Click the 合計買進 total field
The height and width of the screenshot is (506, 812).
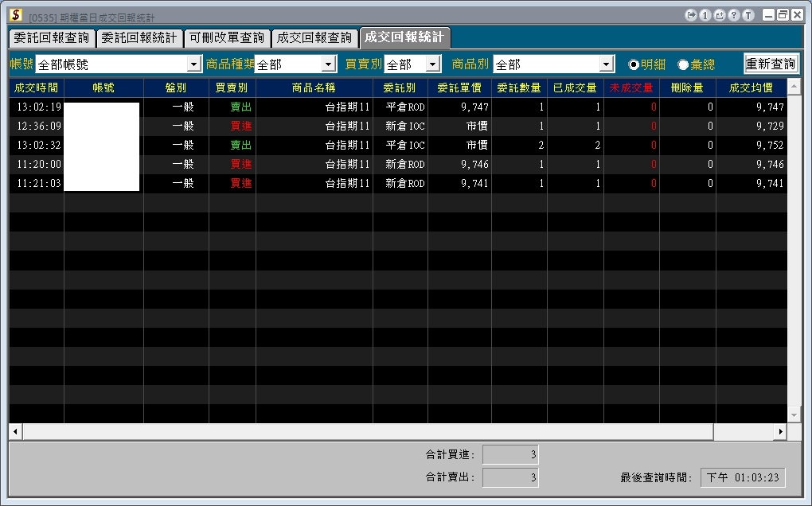510,455
